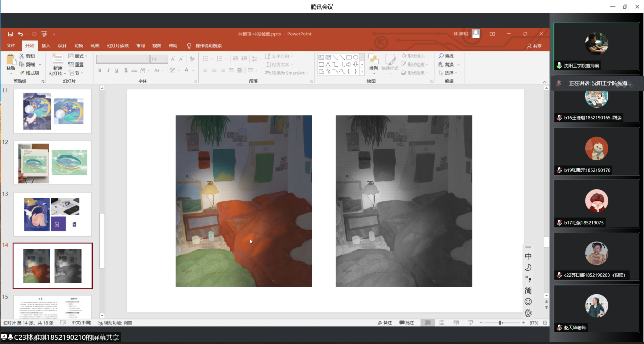Collapse the ribbon with the chevron
Image resolution: width=644 pixels, height=344 pixels.
(x=544, y=81)
